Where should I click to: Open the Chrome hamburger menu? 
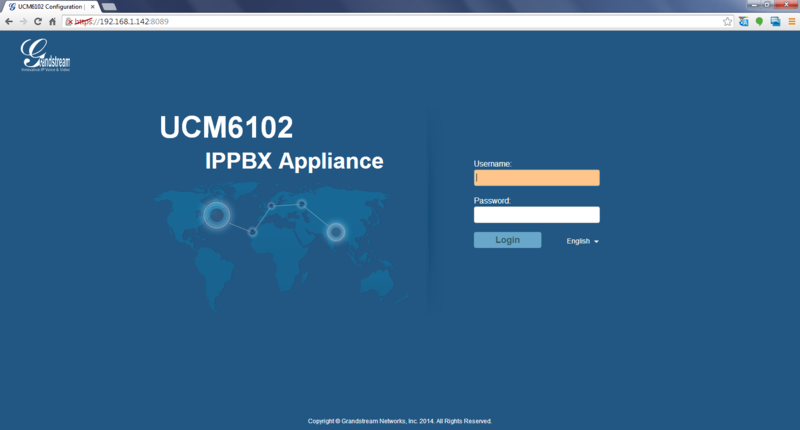(790, 21)
